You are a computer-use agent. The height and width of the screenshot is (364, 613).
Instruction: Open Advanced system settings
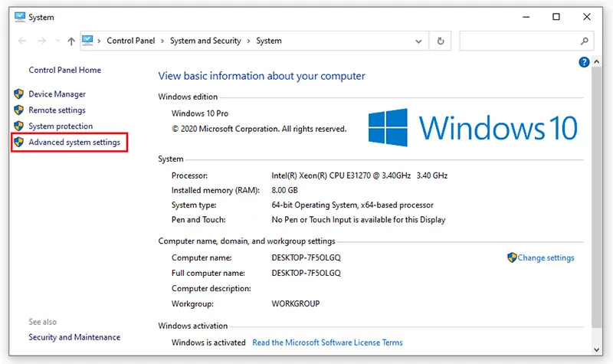pyautogui.click(x=74, y=143)
